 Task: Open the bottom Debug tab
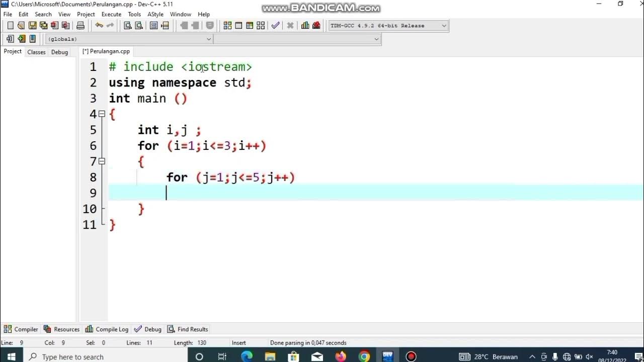(148, 329)
